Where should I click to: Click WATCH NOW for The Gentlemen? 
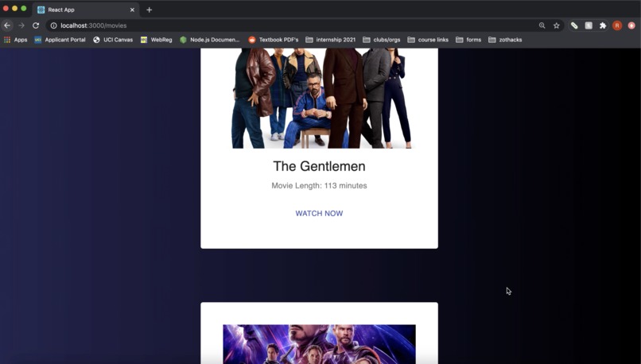coord(319,213)
